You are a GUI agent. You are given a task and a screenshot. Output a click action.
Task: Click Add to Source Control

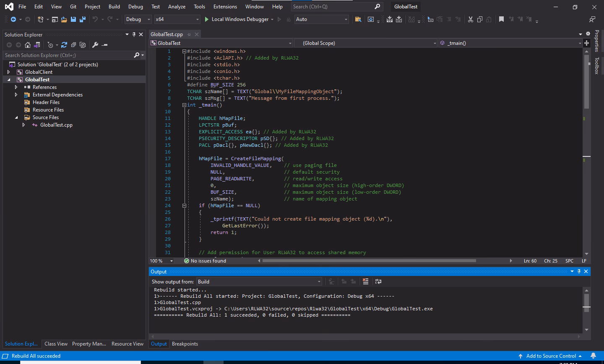pos(550,356)
